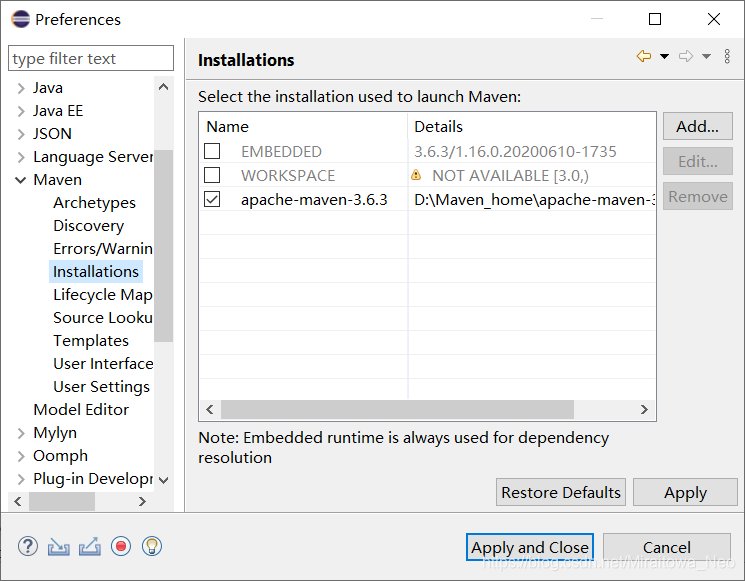This screenshot has width=745, height=581.
Task: Click the forward navigation arrow icon
Action: pyautogui.click(x=686, y=56)
